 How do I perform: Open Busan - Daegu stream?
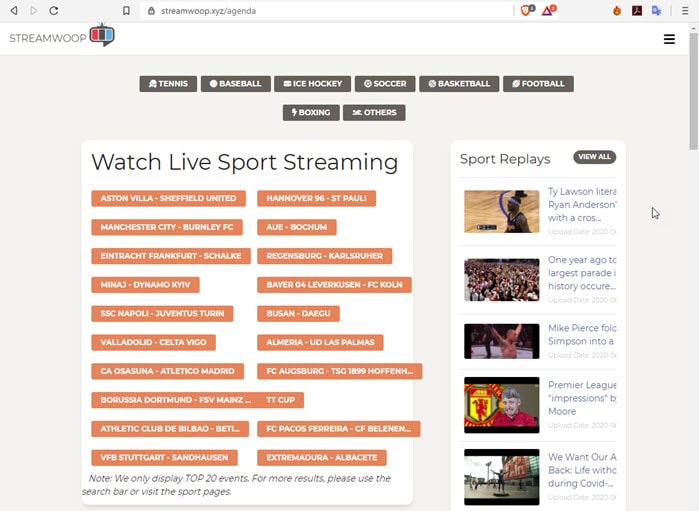click(x=298, y=313)
